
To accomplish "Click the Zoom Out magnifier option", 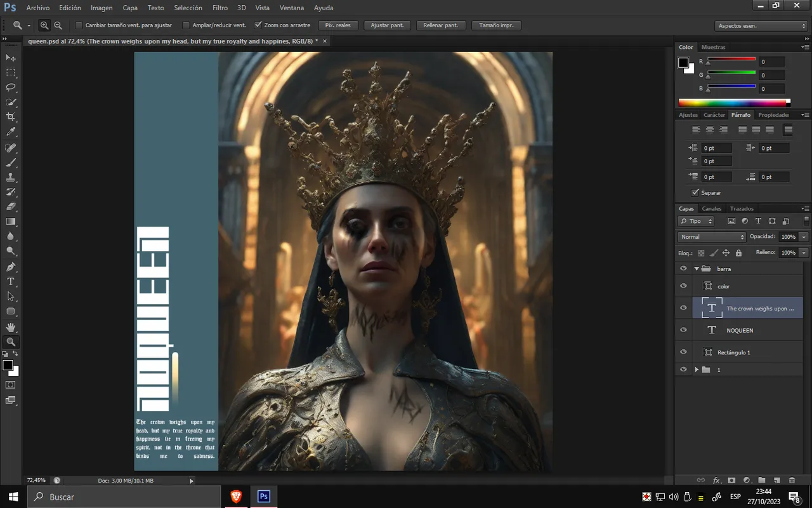I will [x=58, y=25].
